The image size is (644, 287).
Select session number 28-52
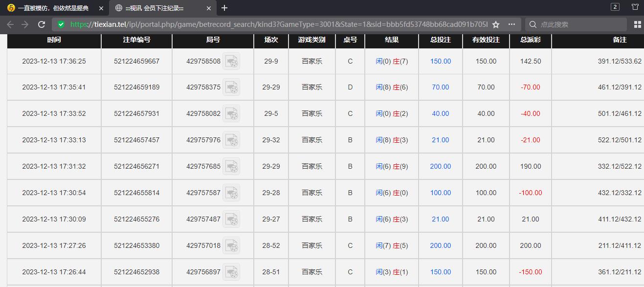click(271, 245)
